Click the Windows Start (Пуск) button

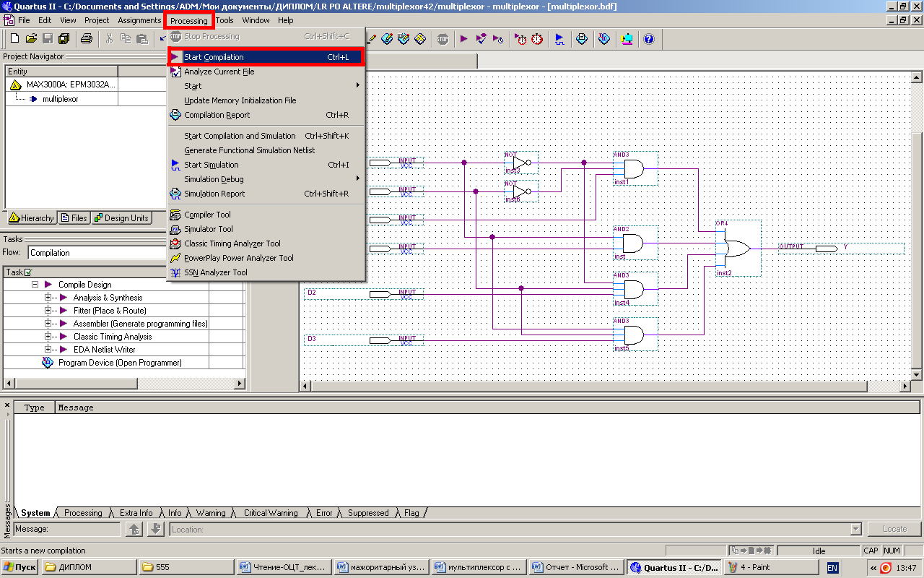pos(19,567)
